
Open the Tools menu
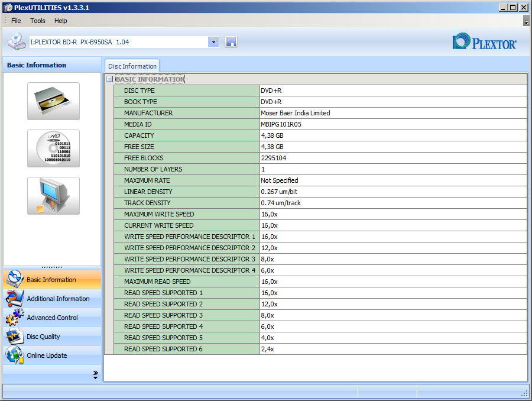tap(38, 21)
